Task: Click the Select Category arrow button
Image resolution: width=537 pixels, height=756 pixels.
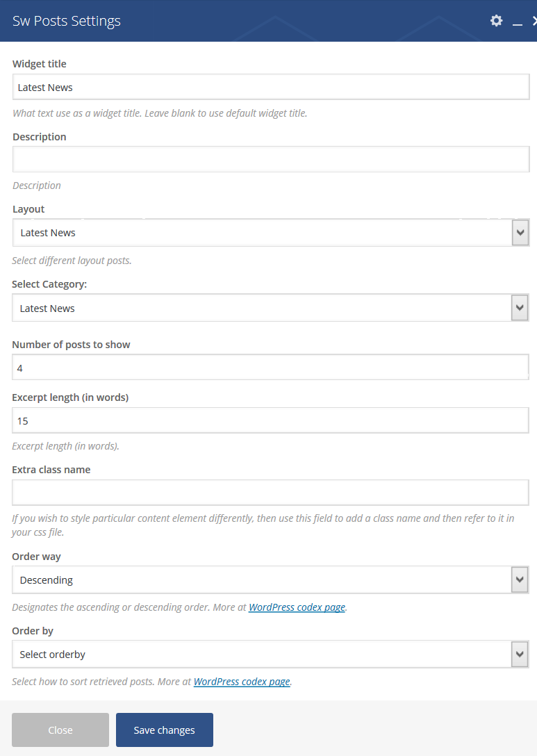Action: [519, 308]
